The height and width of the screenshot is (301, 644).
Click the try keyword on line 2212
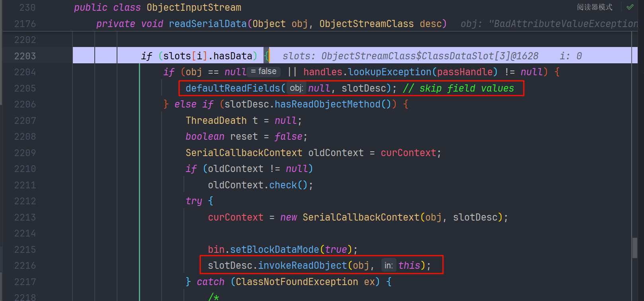click(194, 201)
